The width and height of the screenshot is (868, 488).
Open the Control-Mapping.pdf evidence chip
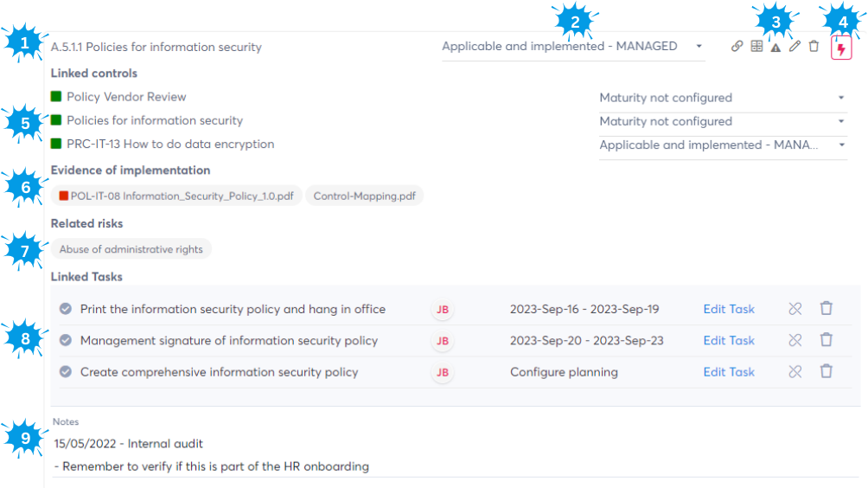pyautogui.click(x=364, y=196)
